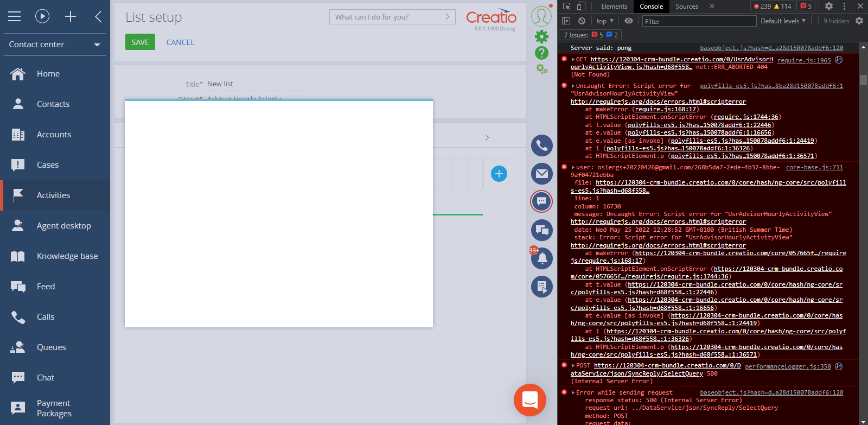Toggle the console sidebar panel
Image resolution: width=868 pixels, height=425 pixels.
coord(566,21)
